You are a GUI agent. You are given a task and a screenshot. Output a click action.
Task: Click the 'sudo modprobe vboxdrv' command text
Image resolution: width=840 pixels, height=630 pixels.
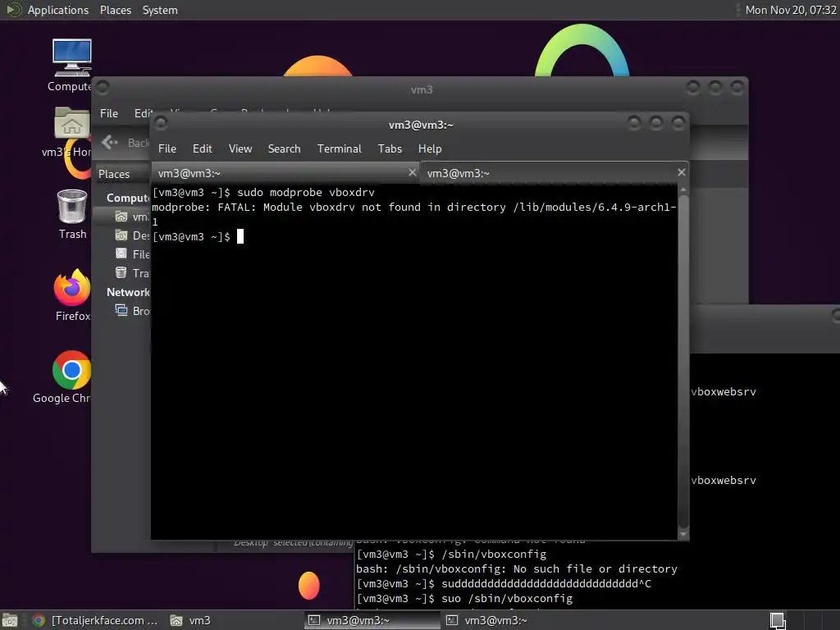pyautogui.click(x=306, y=192)
